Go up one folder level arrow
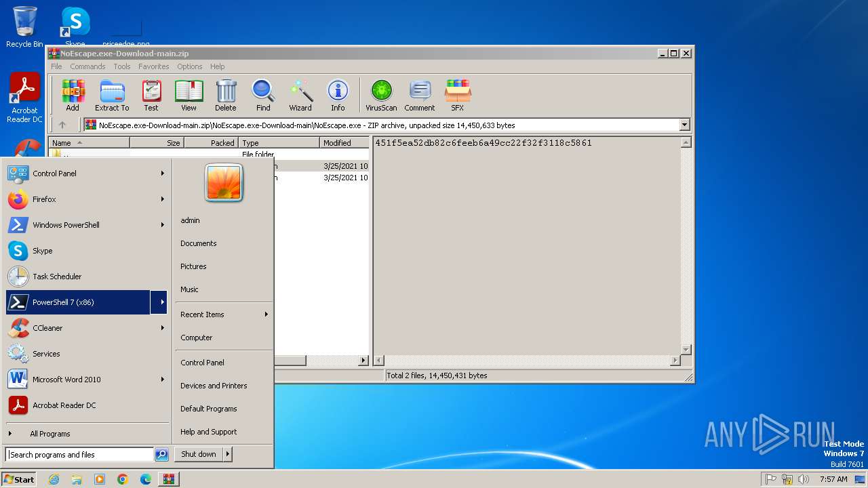Viewport: 868px width, 488px height. [x=62, y=125]
